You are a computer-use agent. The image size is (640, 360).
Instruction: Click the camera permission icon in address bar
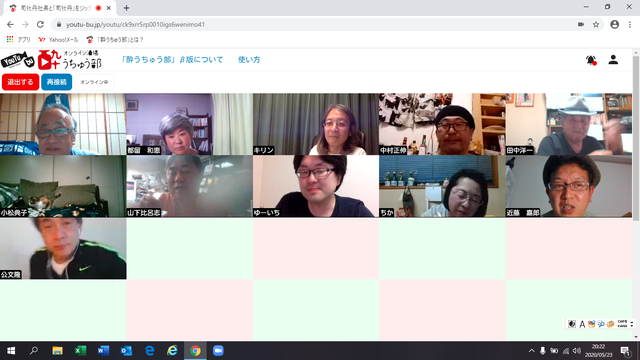581,24
